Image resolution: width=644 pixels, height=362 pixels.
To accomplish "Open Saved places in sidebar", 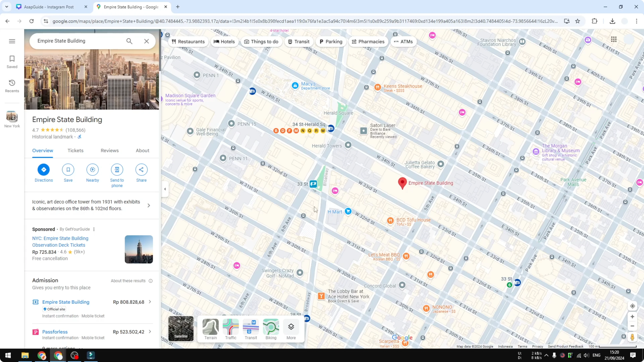I will pos(12,62).
